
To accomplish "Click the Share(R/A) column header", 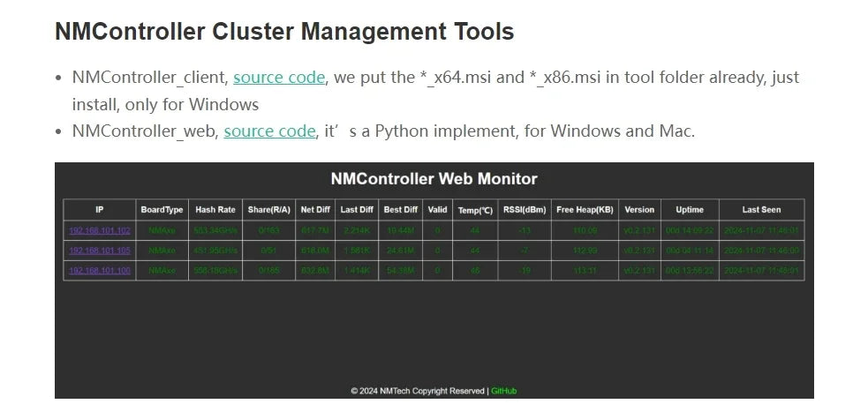I will tap(269, 210).
